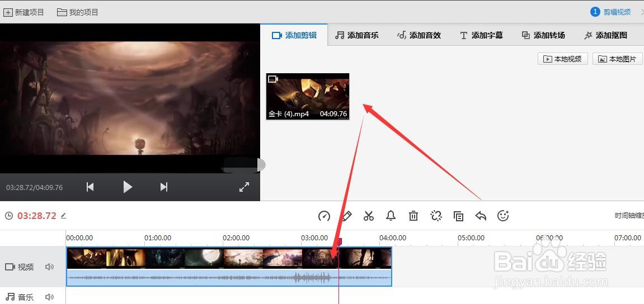
Task: Click the 剪辑视频 step label
Action: [x=617, y=12]
